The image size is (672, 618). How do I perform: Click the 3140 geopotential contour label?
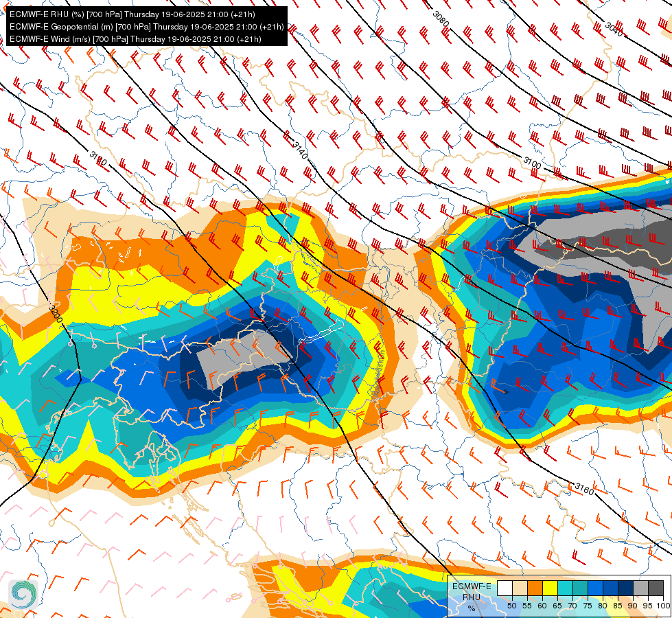point(299,150)
